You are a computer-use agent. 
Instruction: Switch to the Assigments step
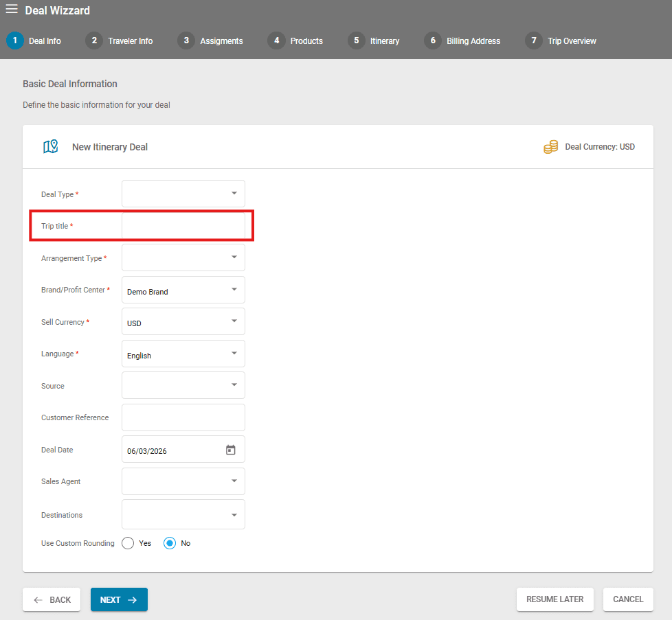coord(221,41)
